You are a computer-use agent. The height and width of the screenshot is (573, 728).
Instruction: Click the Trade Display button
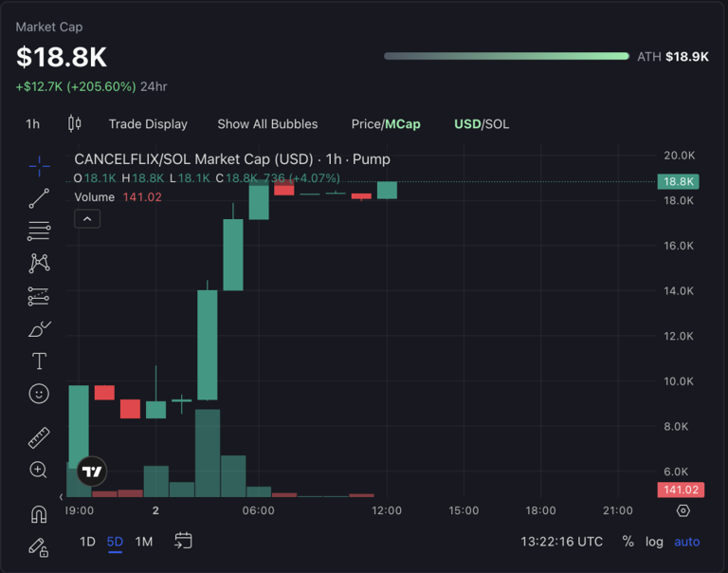(x=148, y=124)
